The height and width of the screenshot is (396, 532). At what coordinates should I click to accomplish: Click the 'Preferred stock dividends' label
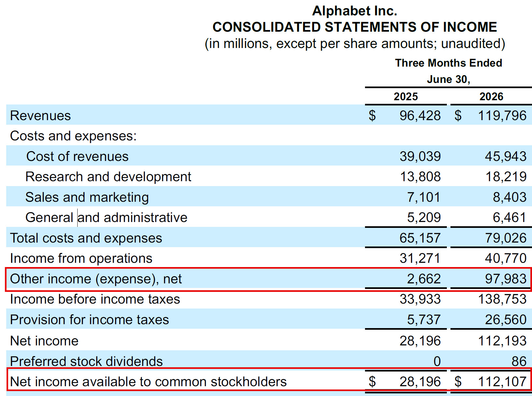click(x=86, y=361)
